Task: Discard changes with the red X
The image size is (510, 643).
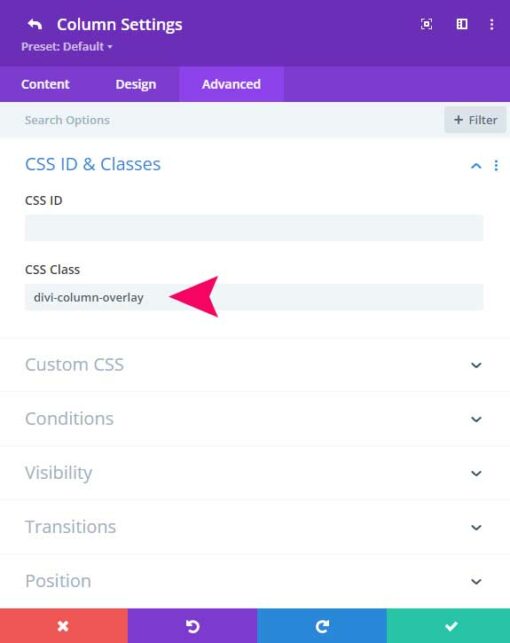Action: pos(64,626)
